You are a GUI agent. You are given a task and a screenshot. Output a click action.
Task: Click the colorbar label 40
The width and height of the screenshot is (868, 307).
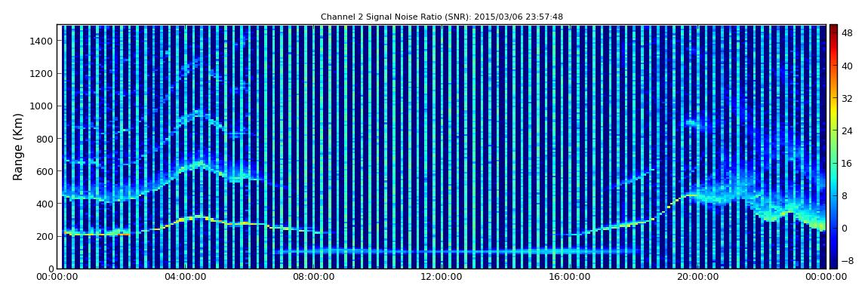pyautogui.click(x=848, y=66)
